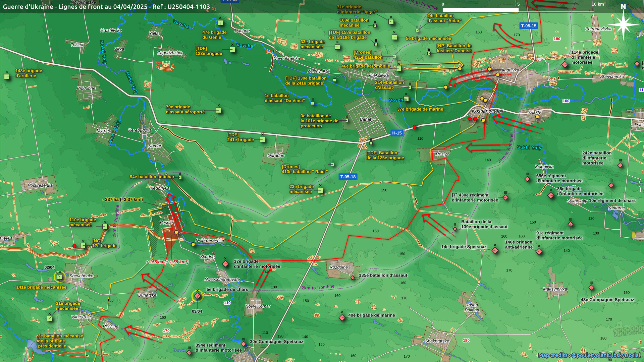The image size is (644, 362).
Task: Select the circled 5e brigade de chars diamond
Action: click(198, 296)
